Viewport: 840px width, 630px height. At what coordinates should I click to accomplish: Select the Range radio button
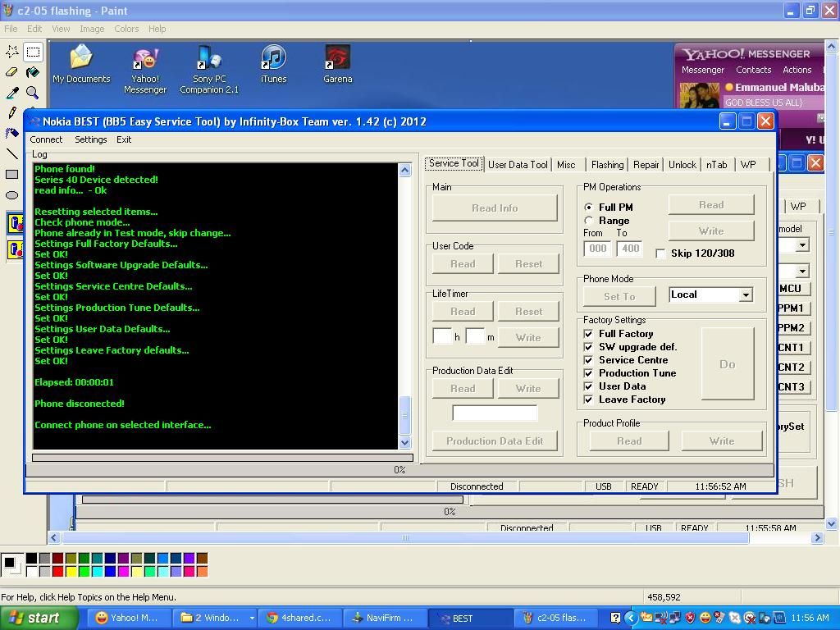[588, 221]
